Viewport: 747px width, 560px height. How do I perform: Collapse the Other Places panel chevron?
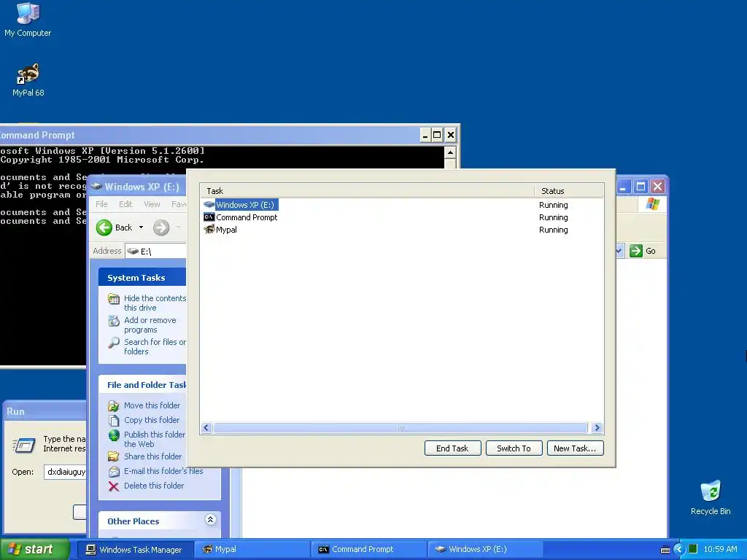point(211,519)
